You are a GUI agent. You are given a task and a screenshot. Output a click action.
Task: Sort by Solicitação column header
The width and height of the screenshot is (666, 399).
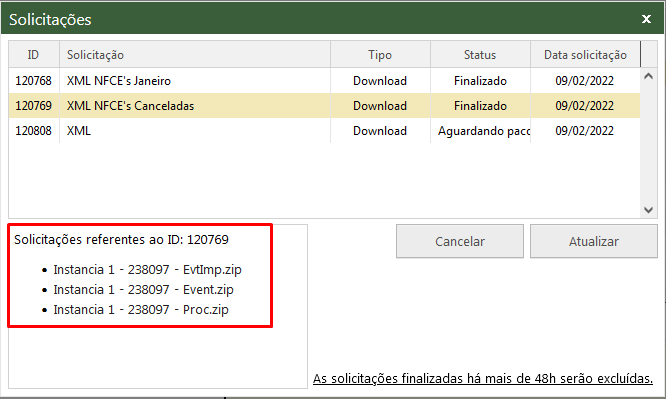point(195,55)
